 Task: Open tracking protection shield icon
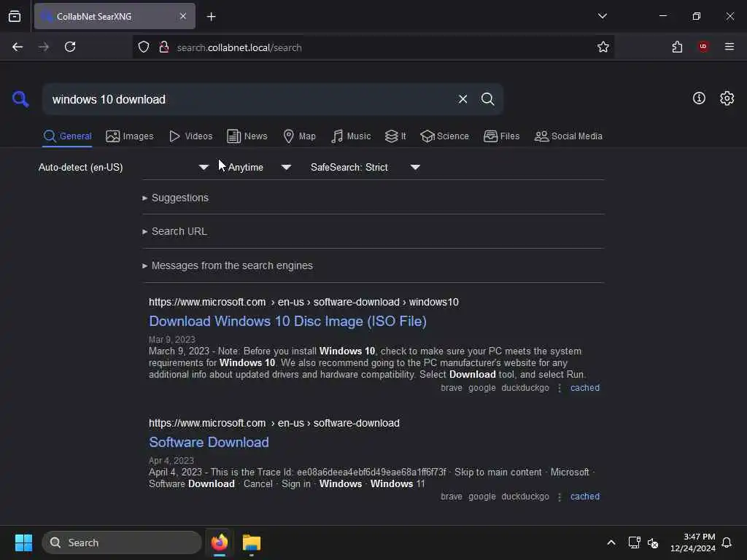(x=144, y=47)
